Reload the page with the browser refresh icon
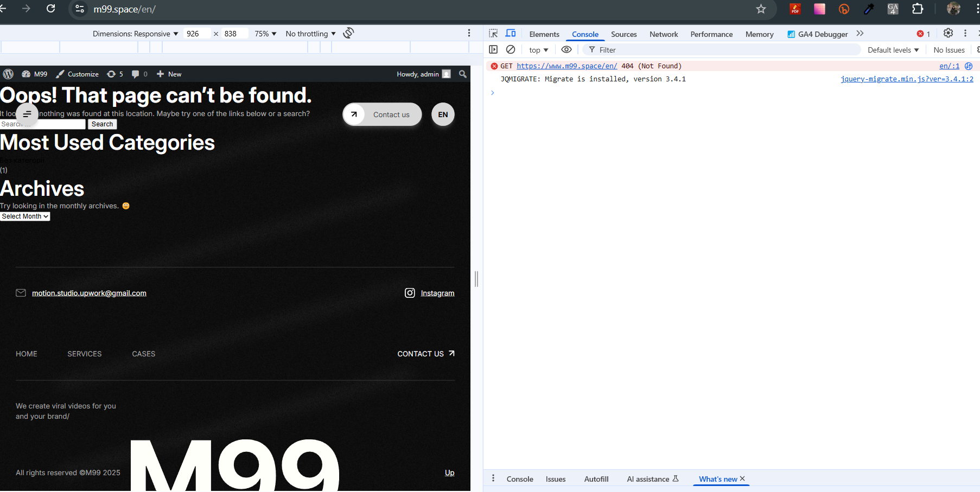 tap(51, 9)
